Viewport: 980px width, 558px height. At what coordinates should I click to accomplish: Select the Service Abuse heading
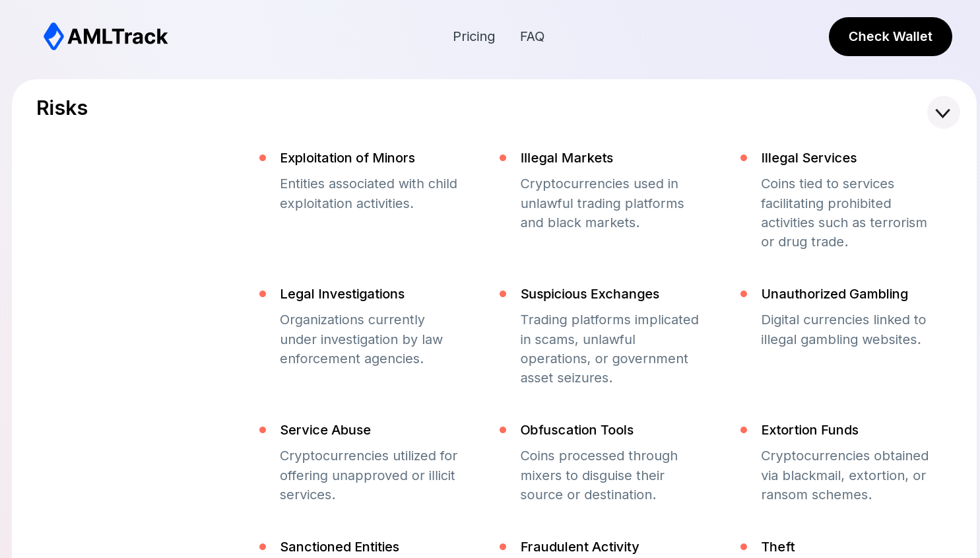pos(325,430)
